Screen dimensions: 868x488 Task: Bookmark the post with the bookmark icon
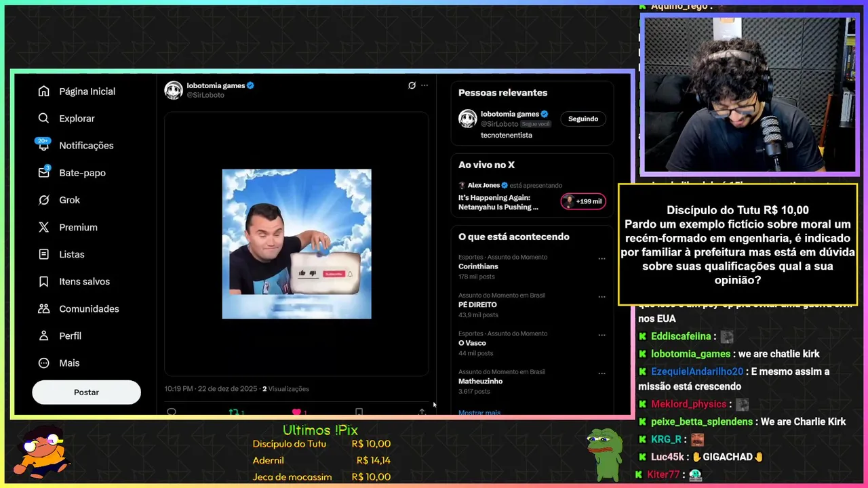(359, 411)
